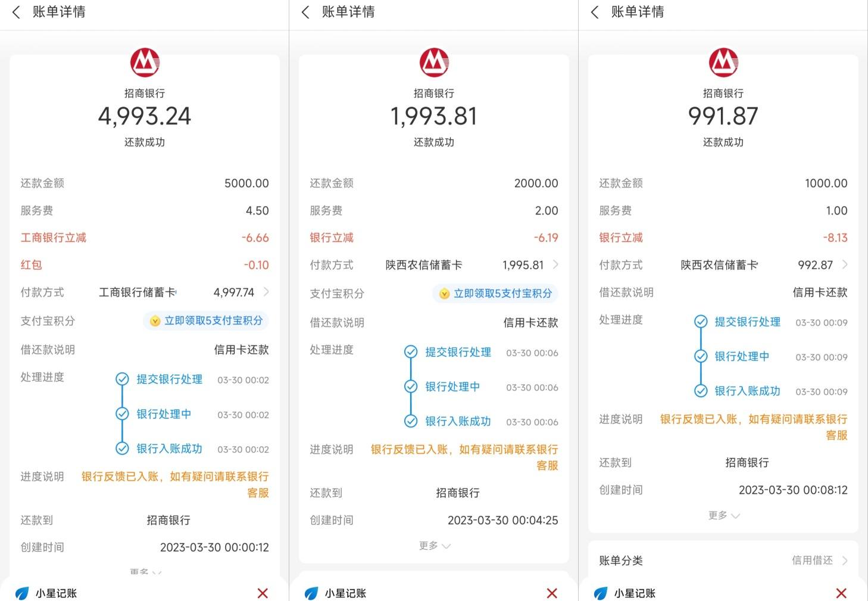The image size is (868, 601).
Task: Tap the 还款金额 1000.00 value
Action: coord(826,183)
